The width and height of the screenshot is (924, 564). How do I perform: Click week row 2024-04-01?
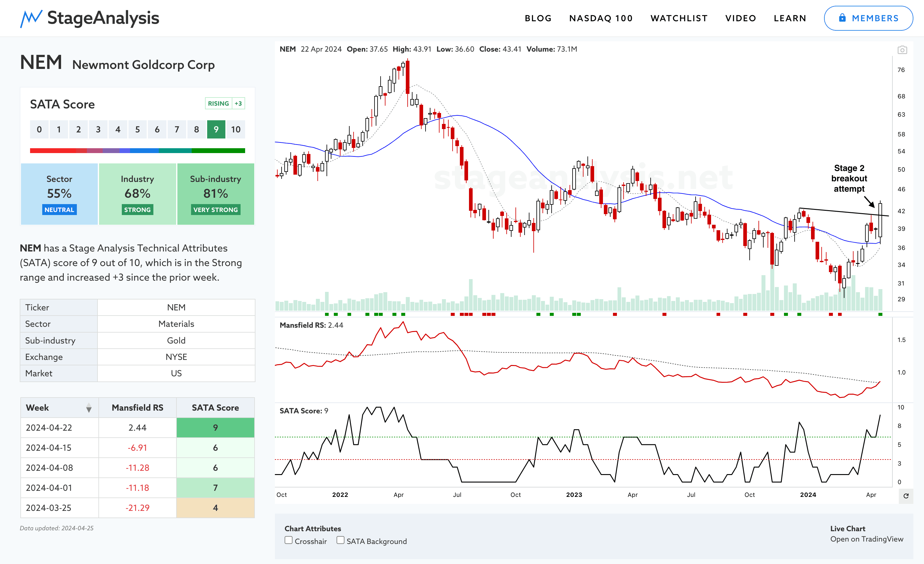click(x=137, y=488)
